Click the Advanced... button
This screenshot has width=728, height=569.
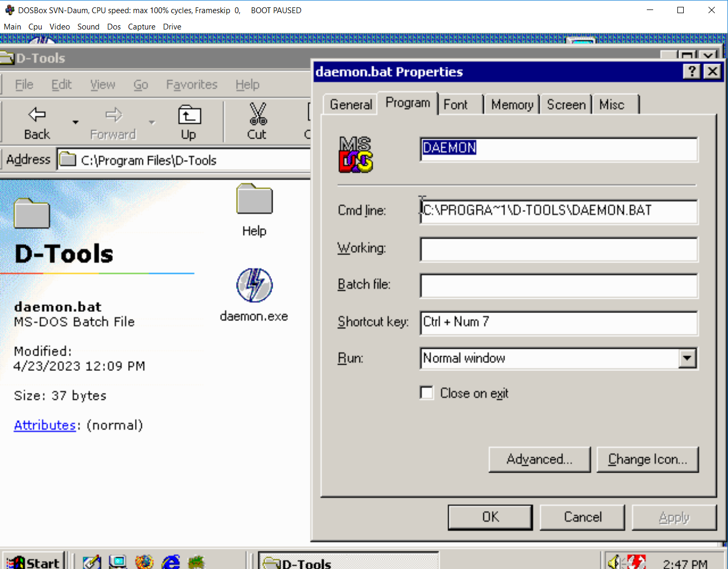point(540,459)
